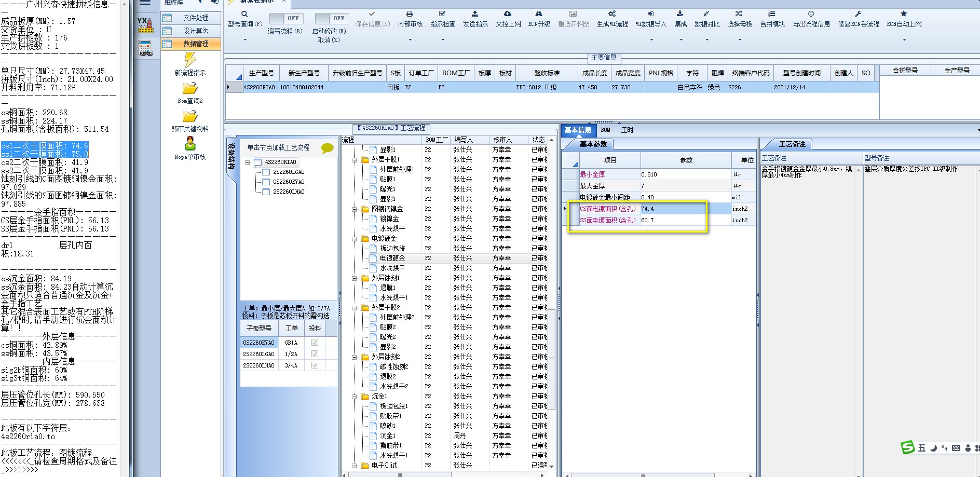The width and height of the screenshot is (980, 477).
Task: Open Nope单审核 user icon
Action: tap(190, 144)
